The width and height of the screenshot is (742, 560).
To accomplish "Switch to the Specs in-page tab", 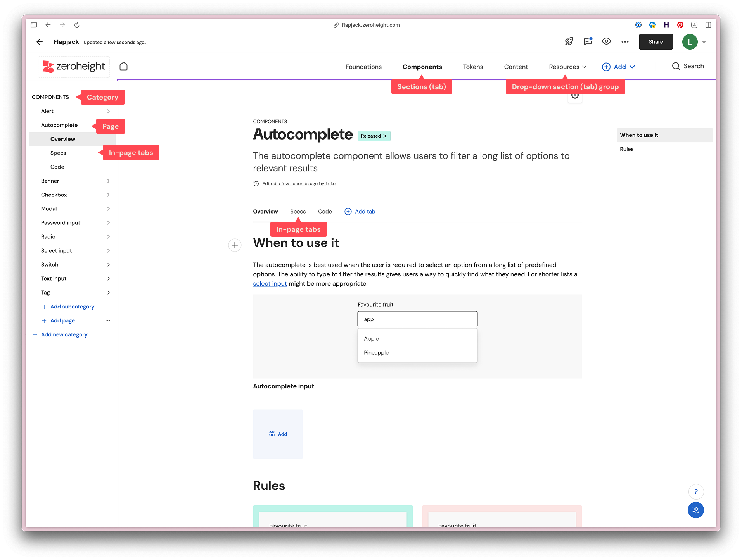I will (297, 212).
